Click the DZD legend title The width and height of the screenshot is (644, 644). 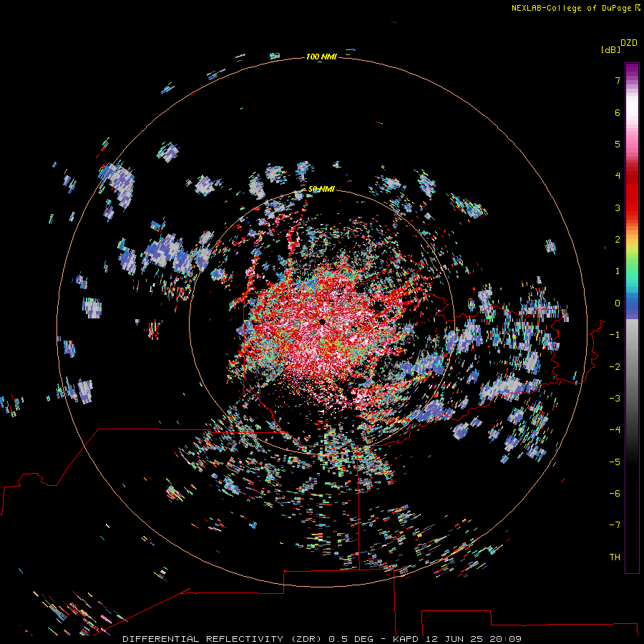pos(629,43)
